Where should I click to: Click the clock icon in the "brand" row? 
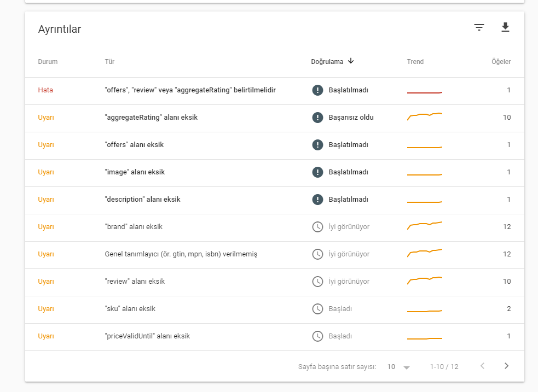pyautogui.click(x=317, y=227)
